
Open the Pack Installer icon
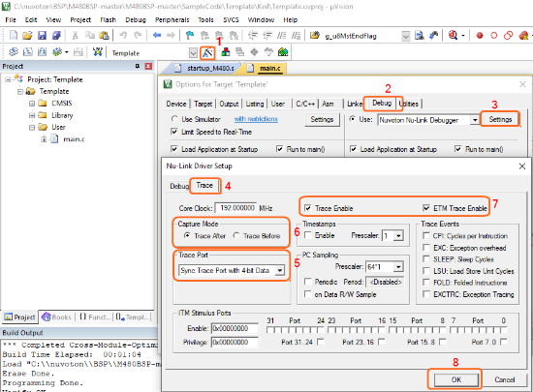(283, 52)
